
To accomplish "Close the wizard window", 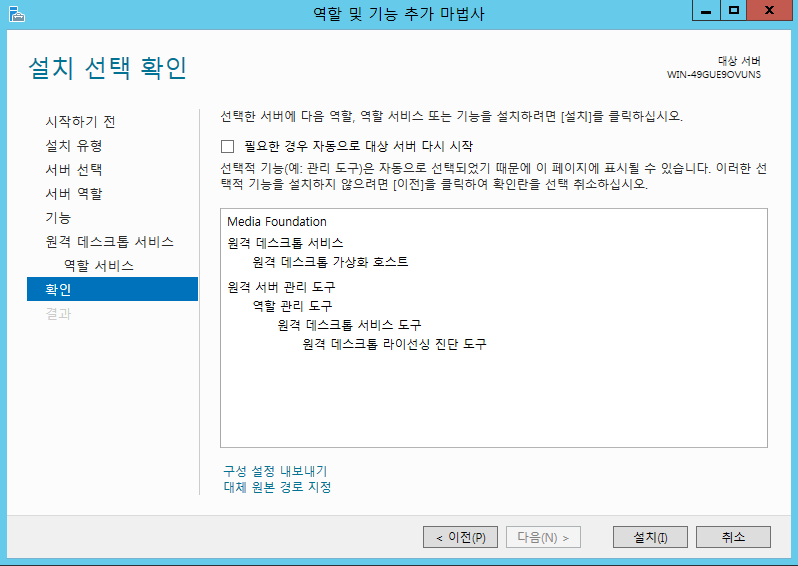I will 770,11.
